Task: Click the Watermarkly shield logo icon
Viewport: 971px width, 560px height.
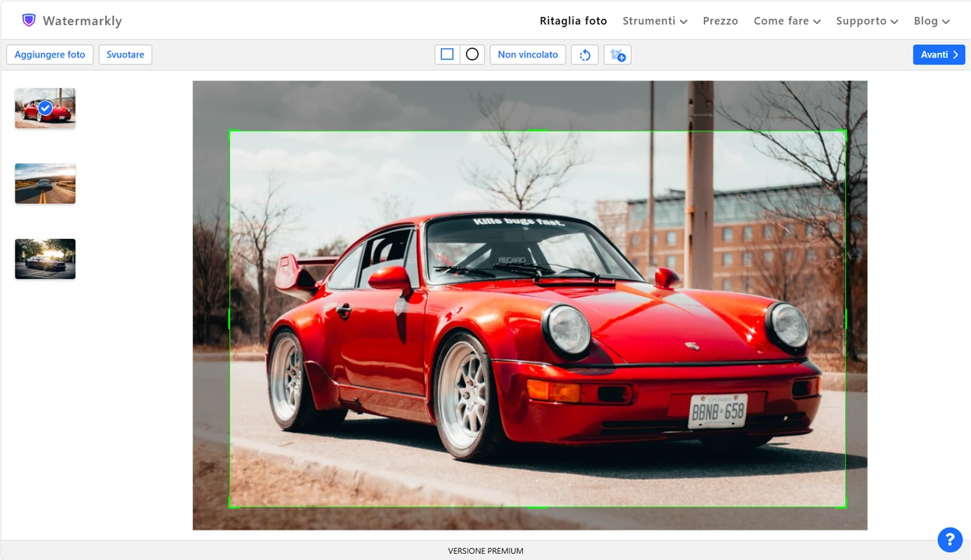Action: pyautogui.click(x=29, y=20)
